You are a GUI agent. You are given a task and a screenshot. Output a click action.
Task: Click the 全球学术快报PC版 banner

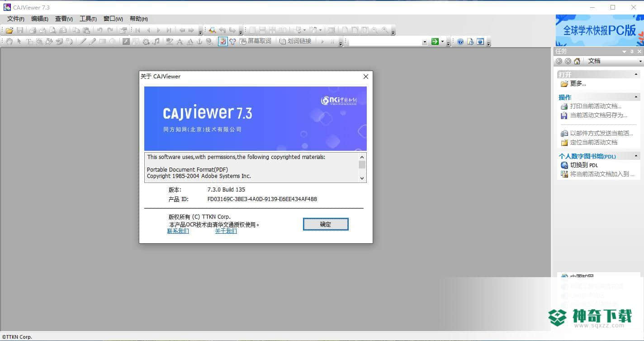point(600,30)
